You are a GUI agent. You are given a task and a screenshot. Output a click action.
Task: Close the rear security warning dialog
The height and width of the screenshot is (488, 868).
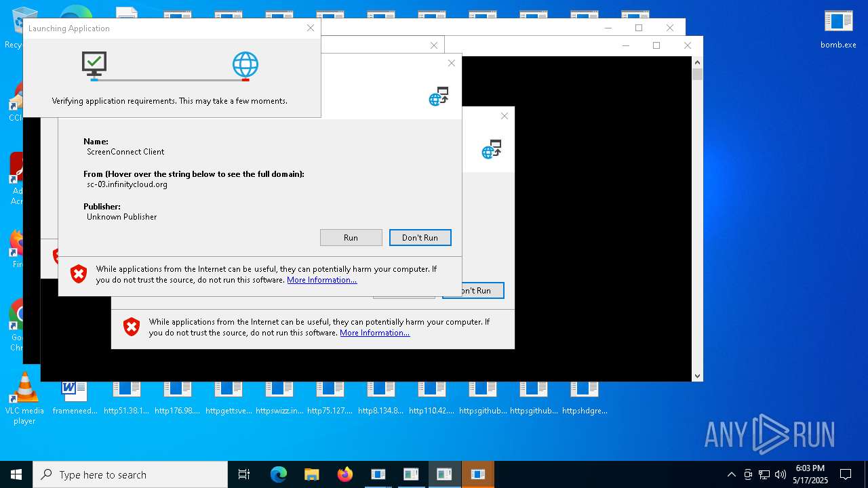point(504,116)
